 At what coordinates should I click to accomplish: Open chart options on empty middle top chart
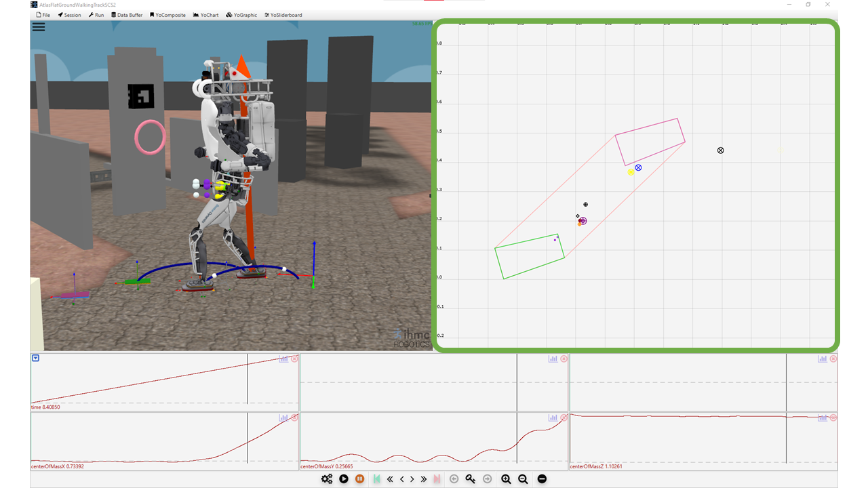tap(553, 359)
